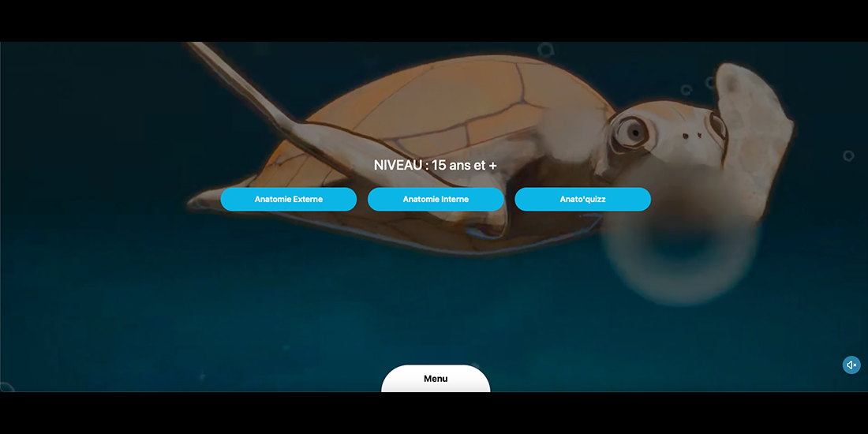Image resolution: width=868 pixels, height=434 pixels.
Task: Click the partial bubble at bottom-left corner
Action: point(5,387)
